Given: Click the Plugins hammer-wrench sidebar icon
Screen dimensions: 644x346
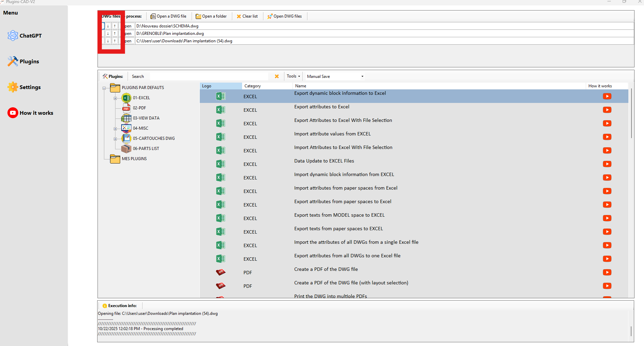Looking at the screenshot, I should coord(13,61).
